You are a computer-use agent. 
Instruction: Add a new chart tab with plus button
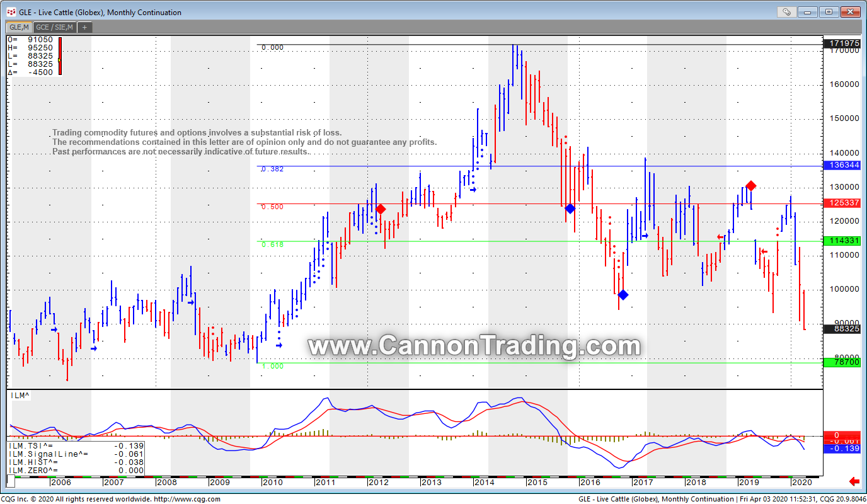84,27
